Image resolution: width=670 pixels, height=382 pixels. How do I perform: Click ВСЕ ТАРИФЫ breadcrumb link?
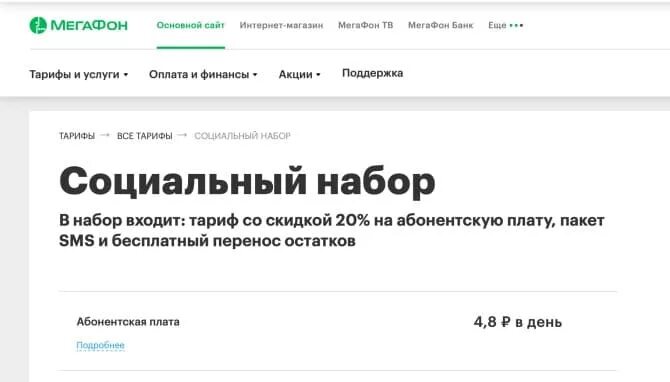coord(145,136)
